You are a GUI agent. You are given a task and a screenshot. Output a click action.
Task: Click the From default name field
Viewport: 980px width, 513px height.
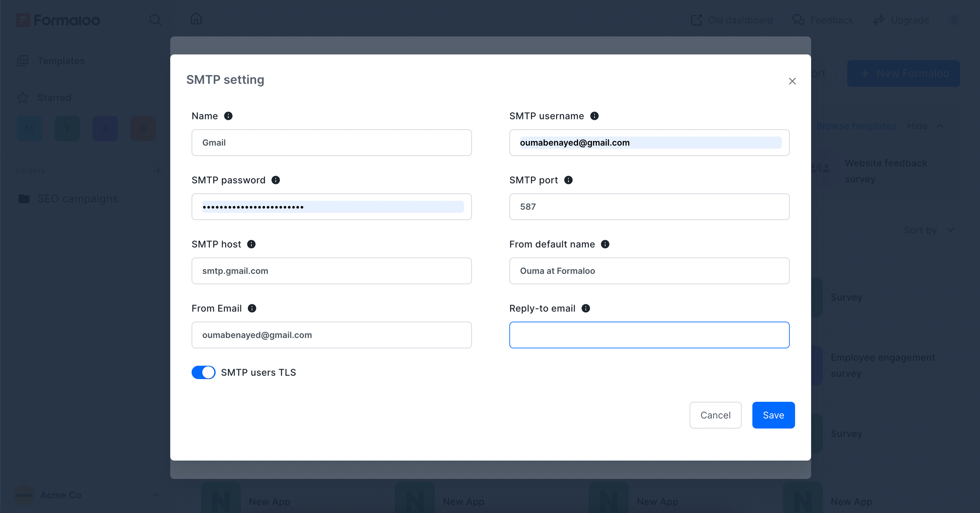650,271
